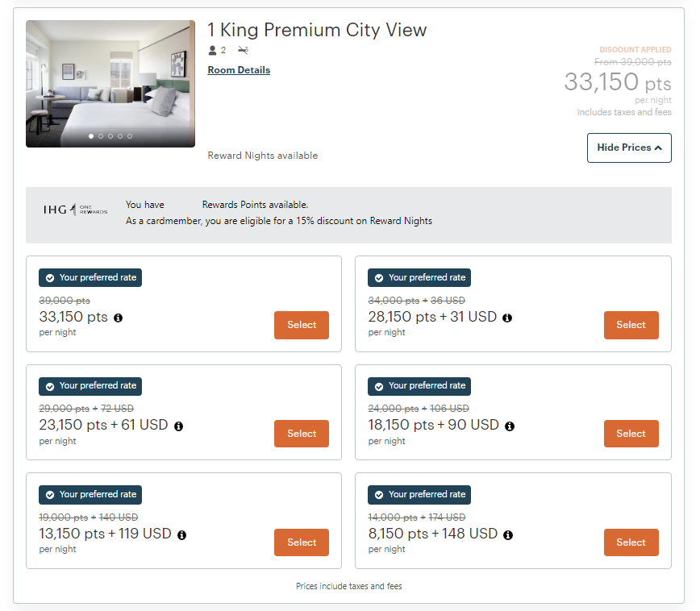Click the info icon beside 13,150 pts + 119 USD
The width and height of the screenshot is (700, 611).
point(181,534)
